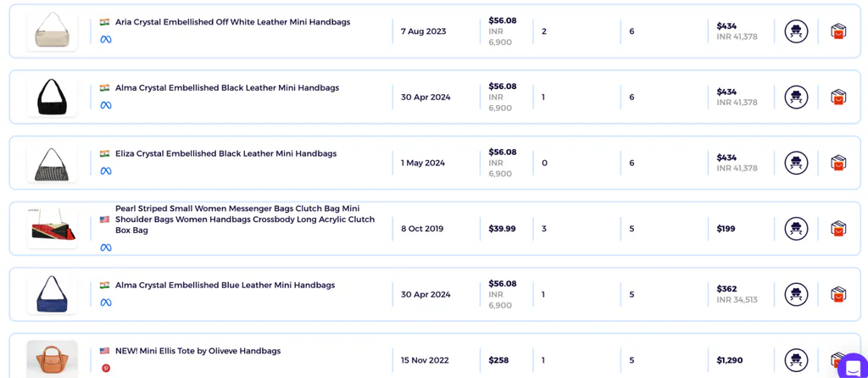Click spy icon for Pearl Striped Messenger Bag

[796, 229]
